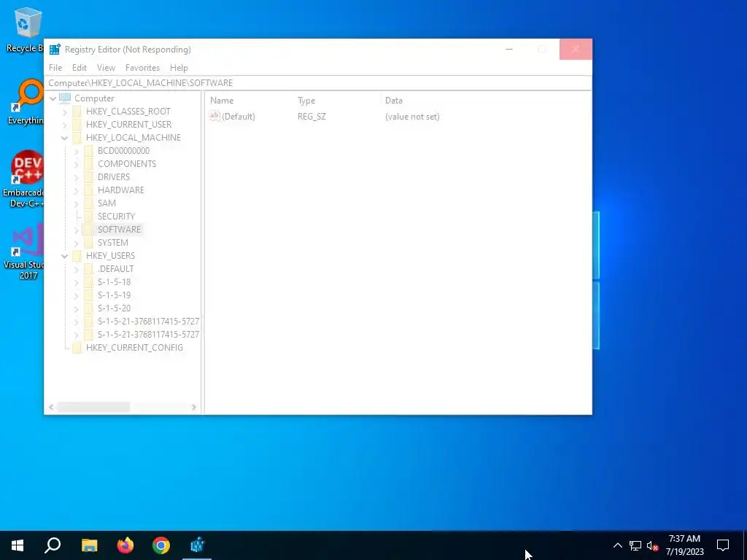Select the BCD00000000 key

click(x=123, y=150)
